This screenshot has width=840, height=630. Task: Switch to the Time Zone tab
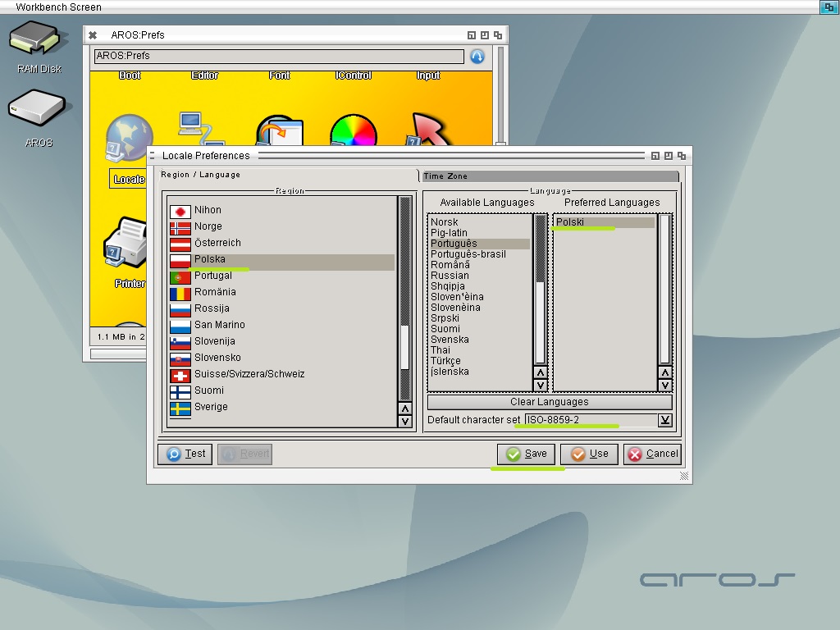click(550, 176)
